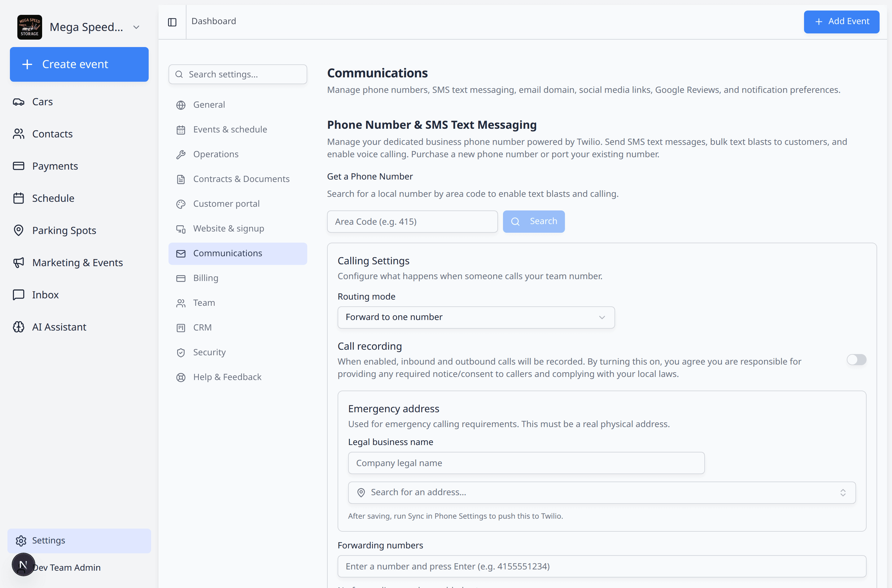Click the Security shield icon
892x588 pixels.
point(181,352)
